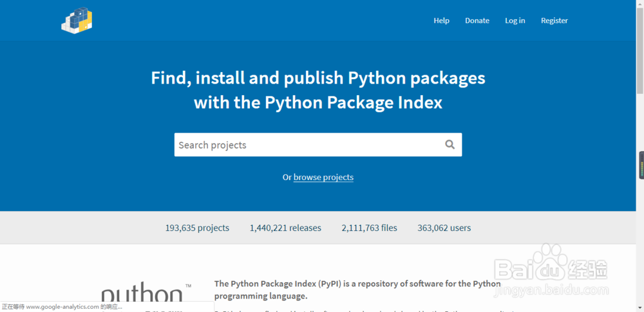Click the Find, install and publish headline
The width and height of the screenshot is (644, 312).
pos(318,90)
